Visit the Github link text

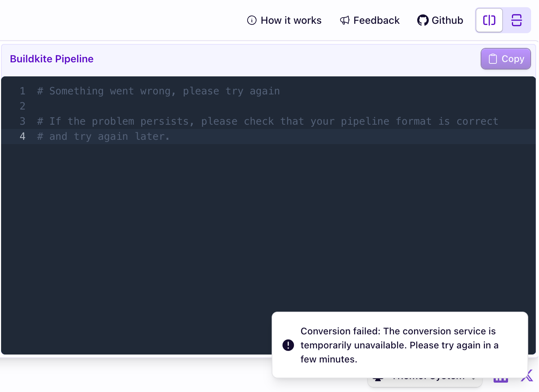(x=447, y=20)
